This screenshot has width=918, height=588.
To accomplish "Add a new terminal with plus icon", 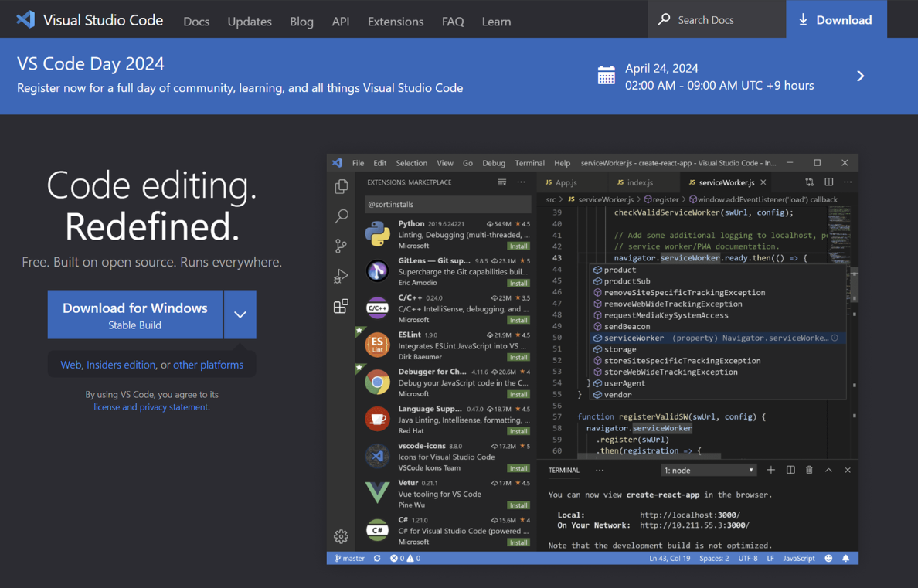I will click(x=771, y=470).
